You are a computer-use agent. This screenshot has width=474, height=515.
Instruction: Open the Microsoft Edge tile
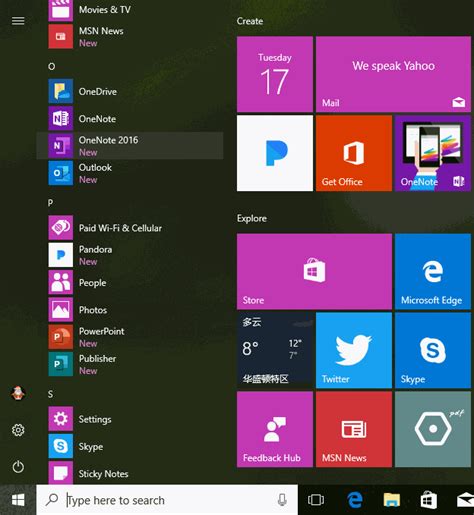pyautogui.click(x=433, y=272)
